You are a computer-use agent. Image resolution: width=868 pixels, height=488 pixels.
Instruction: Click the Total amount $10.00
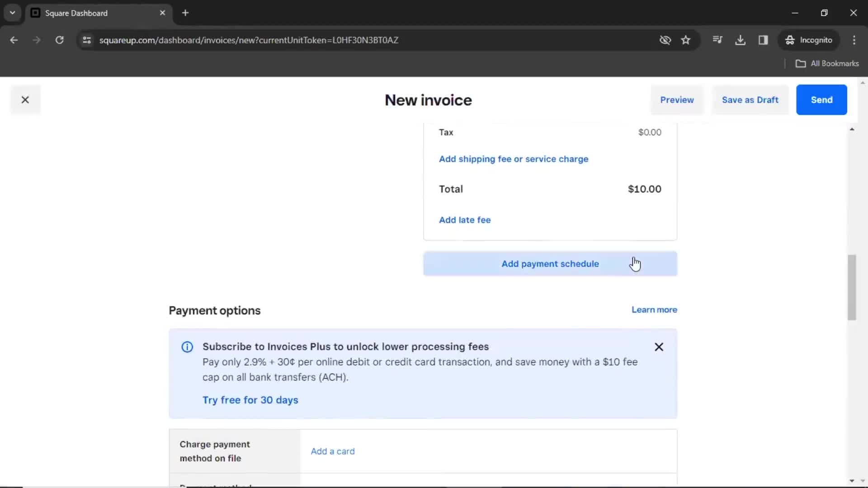pos(644,189)
